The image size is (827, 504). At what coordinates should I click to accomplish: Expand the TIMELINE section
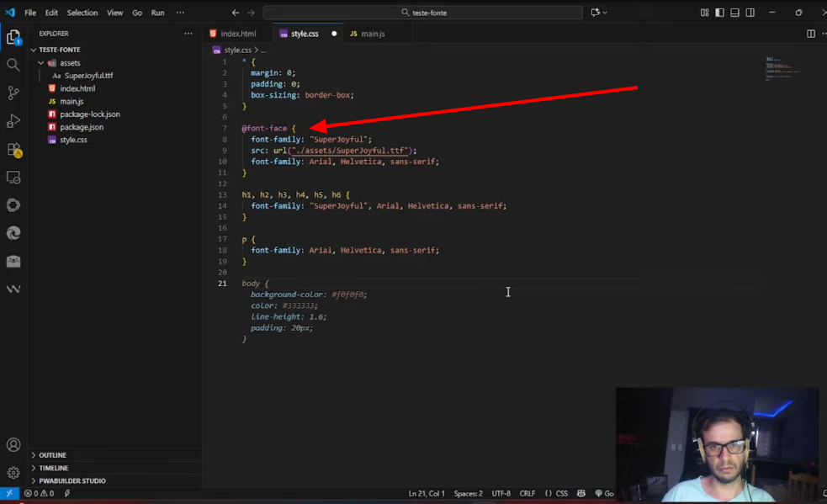53,468
